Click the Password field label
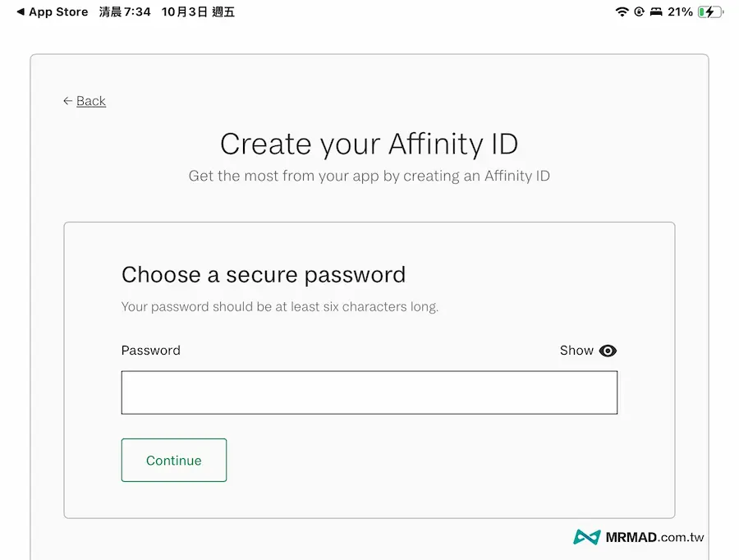The width and height of the screenshot is (739, 560). (x=150, y=351)
